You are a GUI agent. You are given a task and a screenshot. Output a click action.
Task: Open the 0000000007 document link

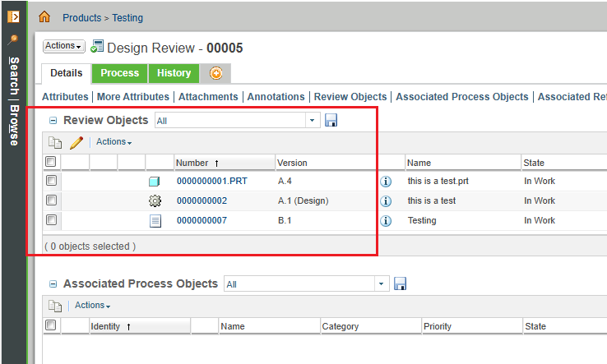[202, 220]
